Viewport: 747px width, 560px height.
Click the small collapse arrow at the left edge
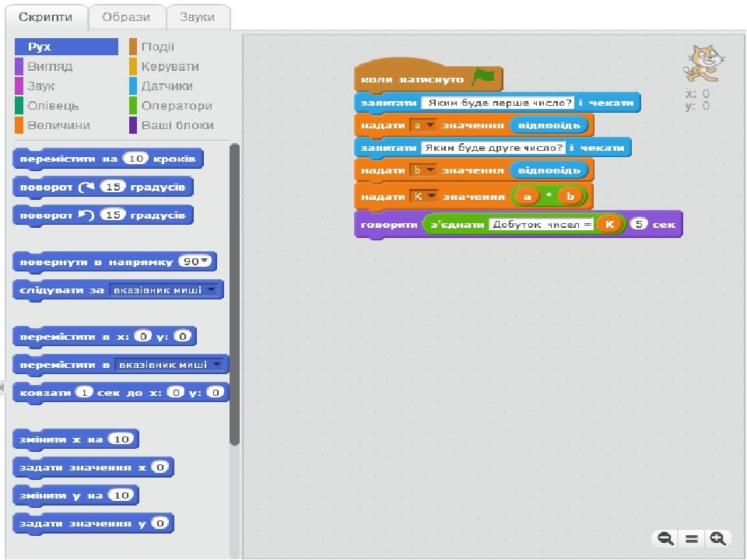click(x=2, y=387)
